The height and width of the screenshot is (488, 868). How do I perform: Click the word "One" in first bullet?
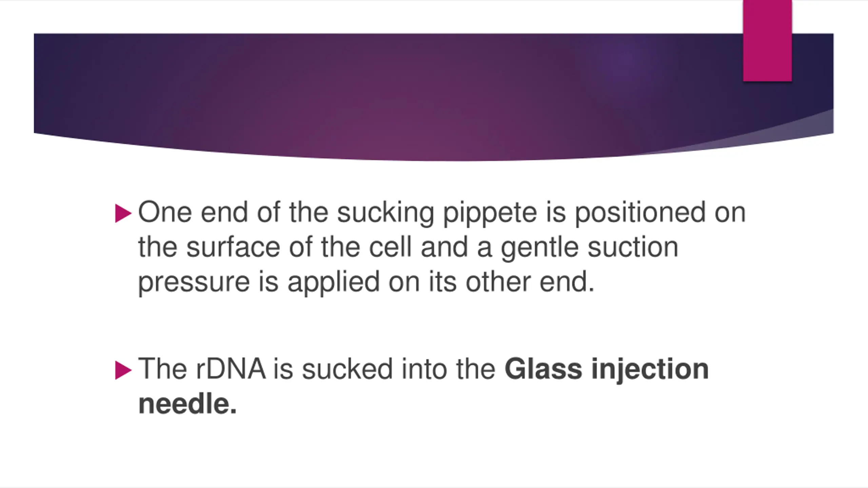(x=165, y=212)
